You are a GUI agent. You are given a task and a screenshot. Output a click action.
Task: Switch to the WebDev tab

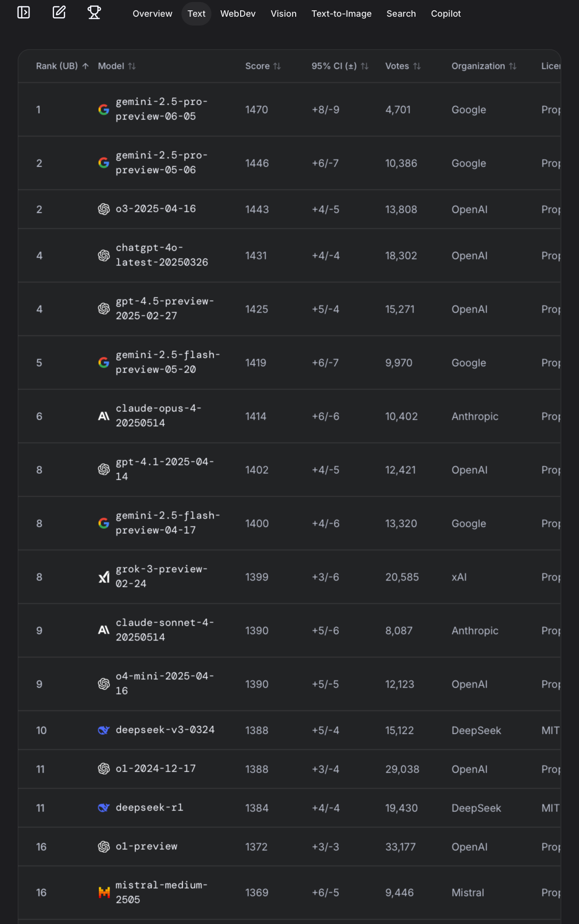[238, 14]
